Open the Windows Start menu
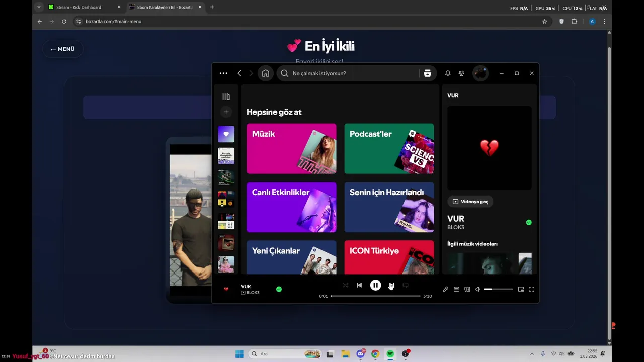 pyautogui.click(x=239, y=354)
